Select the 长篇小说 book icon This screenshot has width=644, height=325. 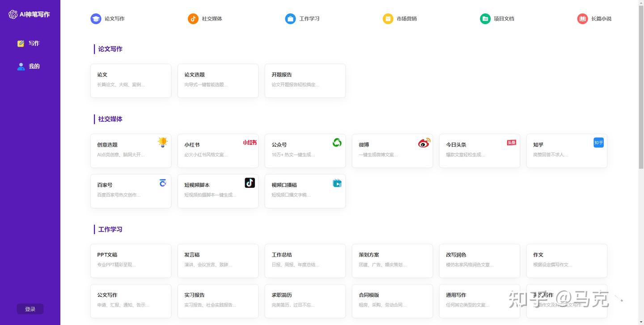[x=582, y=18]
